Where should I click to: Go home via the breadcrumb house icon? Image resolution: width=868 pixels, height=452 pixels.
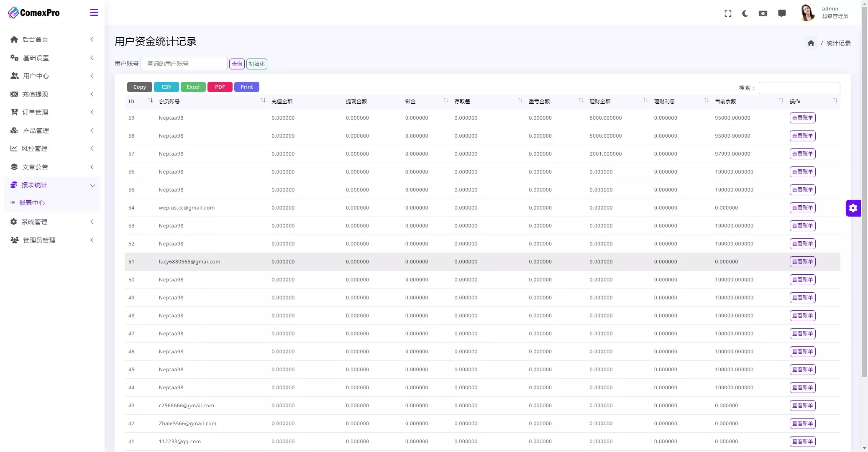(x=811, y=43)
